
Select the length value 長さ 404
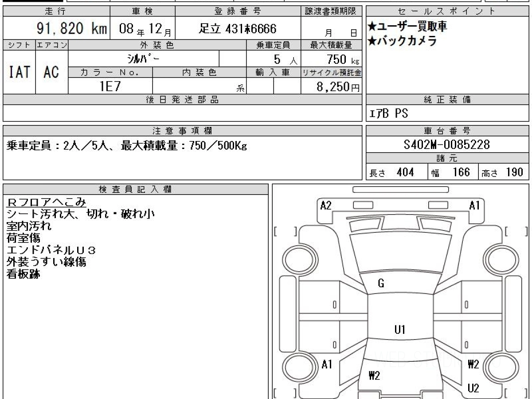click(x=392, y=172)
